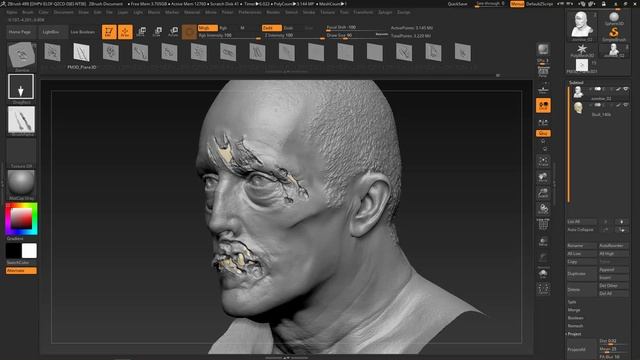Click the Duplicate subtool button
The width and height of the screenshot is (640, 360).
[581, 273]
